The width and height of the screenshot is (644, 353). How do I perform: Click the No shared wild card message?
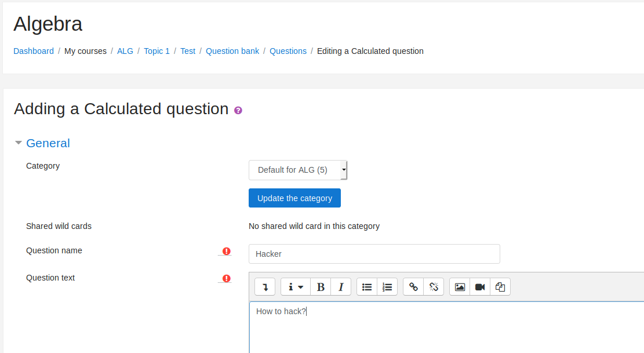[x=314, y=226]
